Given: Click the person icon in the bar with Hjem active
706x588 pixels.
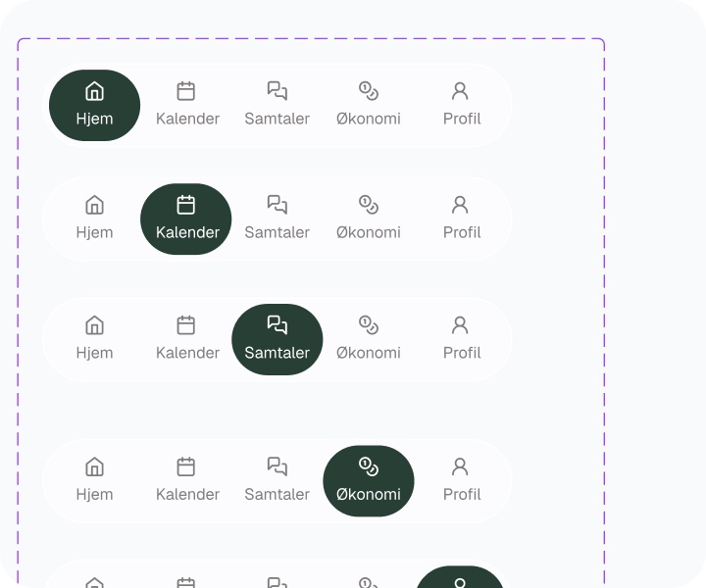Looking at the screenshot, I should 460,91.
